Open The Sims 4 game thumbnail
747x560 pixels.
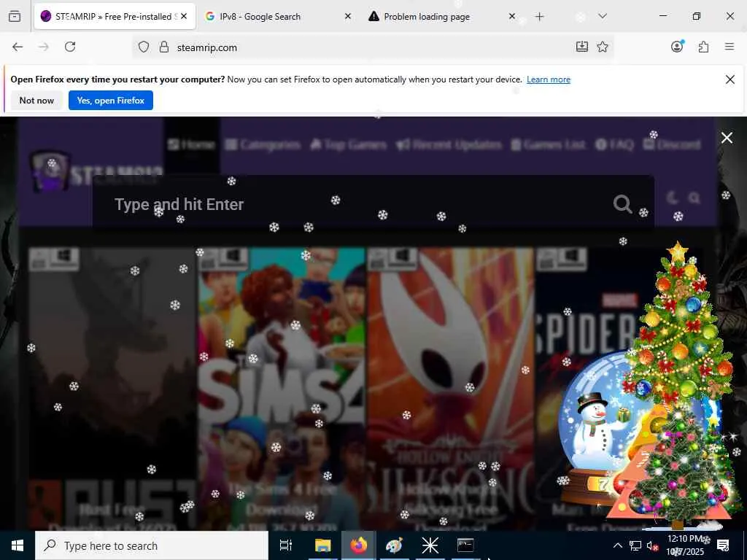click(x=282, y=389)
